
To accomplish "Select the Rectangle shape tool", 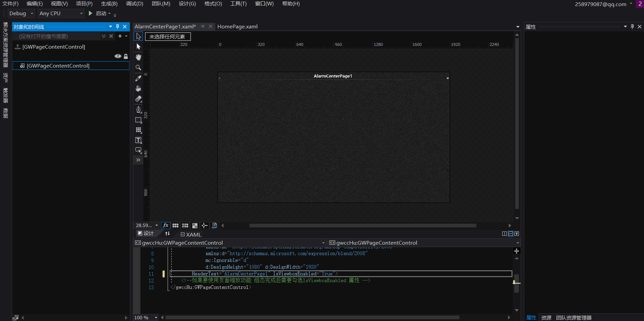I will (138, 120).
